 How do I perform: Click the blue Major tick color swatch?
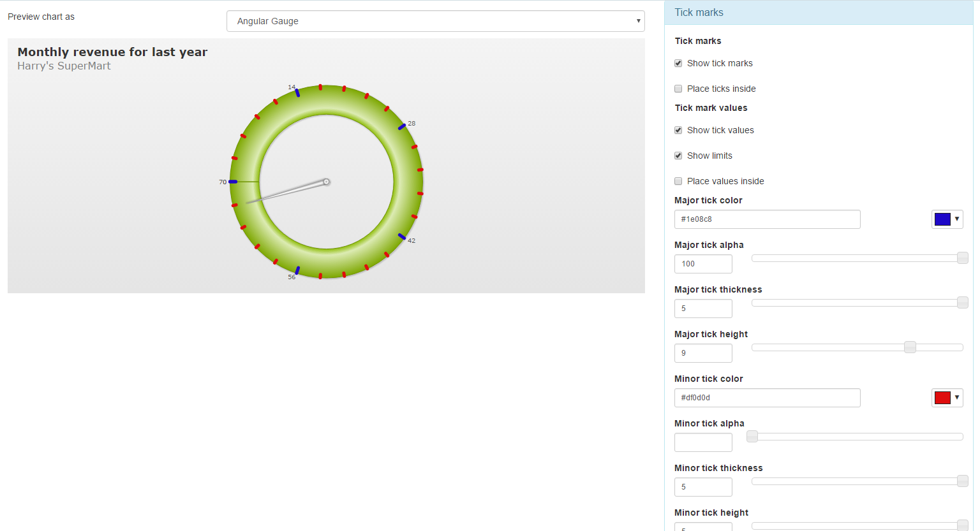[942, 219]
